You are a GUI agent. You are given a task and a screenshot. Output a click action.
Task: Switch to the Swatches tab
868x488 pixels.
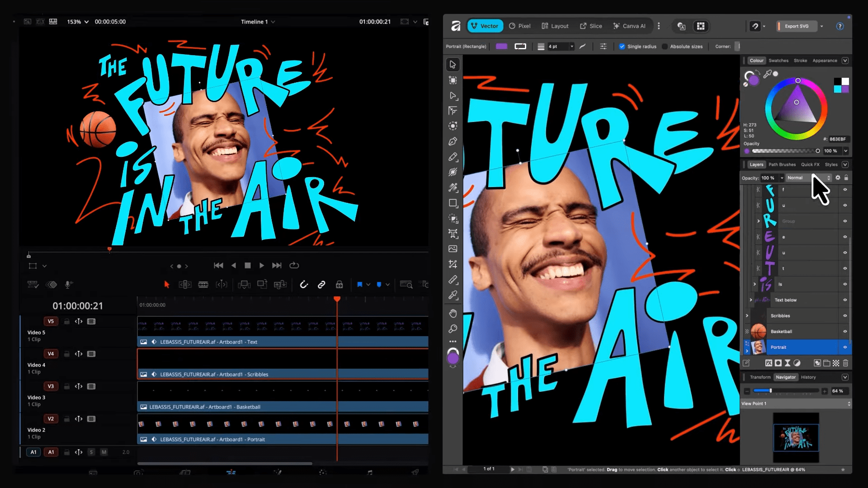click(x=778, y=61)
